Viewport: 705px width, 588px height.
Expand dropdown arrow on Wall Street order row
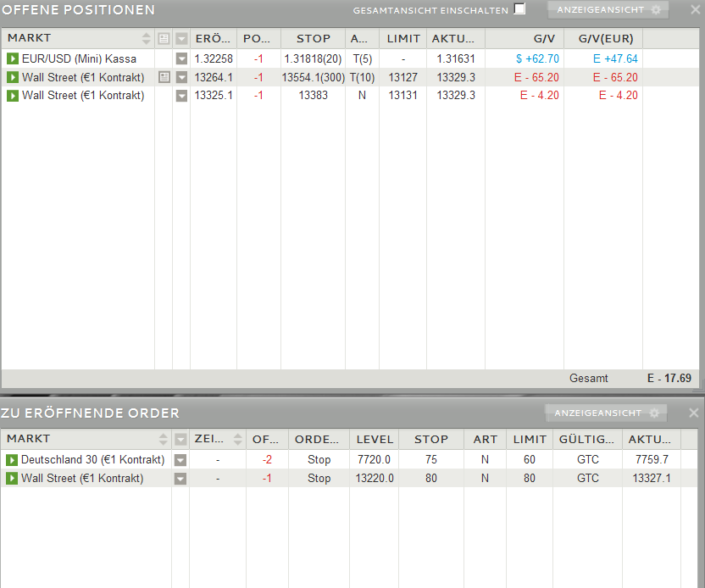[x=180, y=479]
